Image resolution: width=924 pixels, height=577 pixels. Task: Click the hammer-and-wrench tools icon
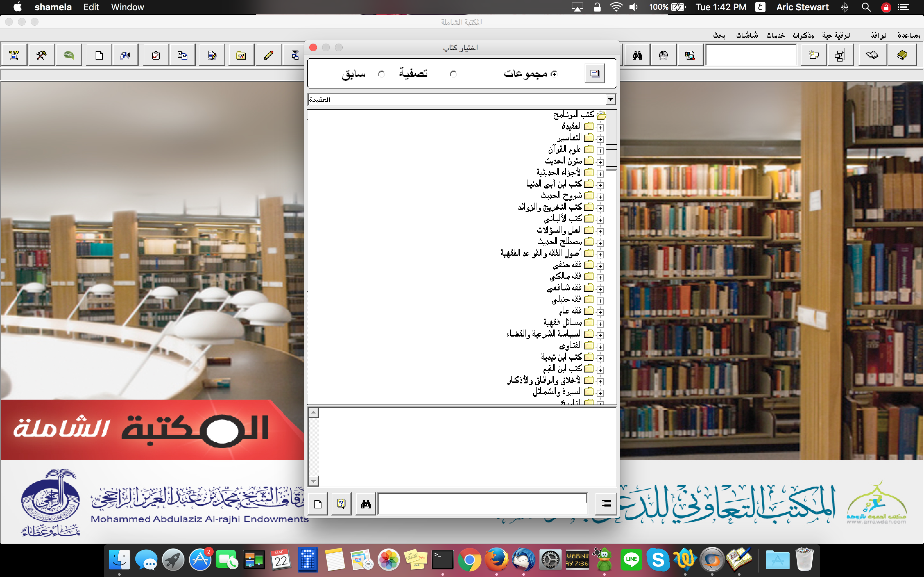point(41,54)
